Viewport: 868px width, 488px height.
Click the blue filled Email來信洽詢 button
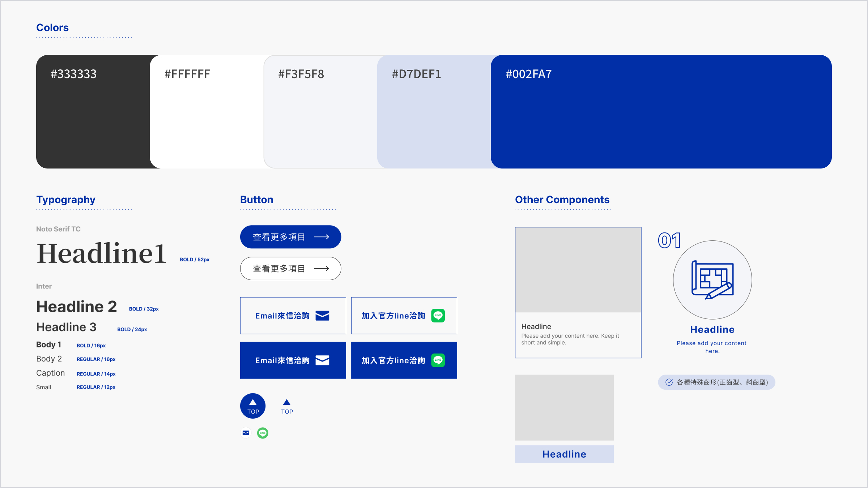293,360
